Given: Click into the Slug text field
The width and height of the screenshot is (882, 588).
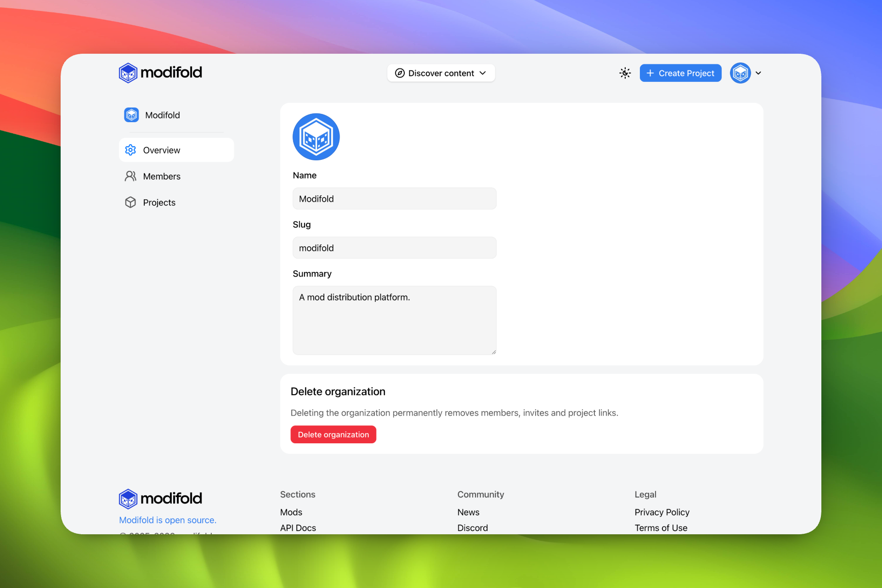Looking at the screenshot, I should pyautogui.click(x=394, y=248).
